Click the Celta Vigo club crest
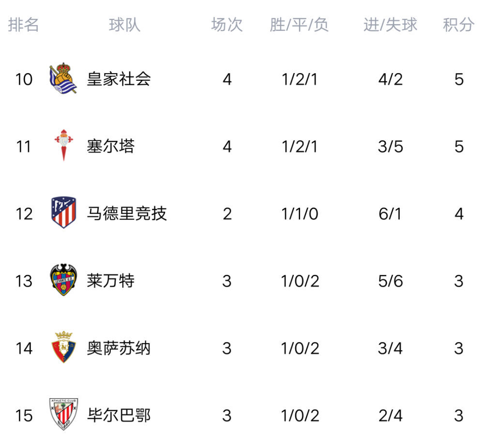 63,145
